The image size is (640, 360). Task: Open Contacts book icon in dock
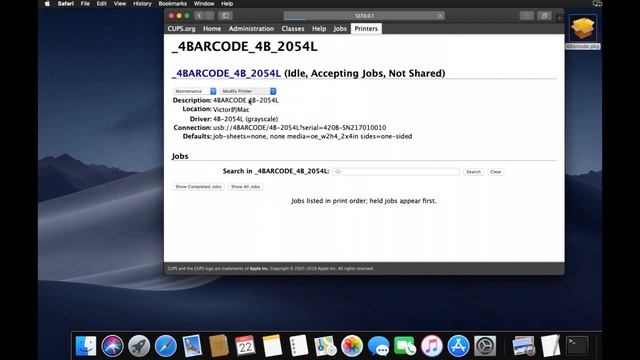pos(218,346)
